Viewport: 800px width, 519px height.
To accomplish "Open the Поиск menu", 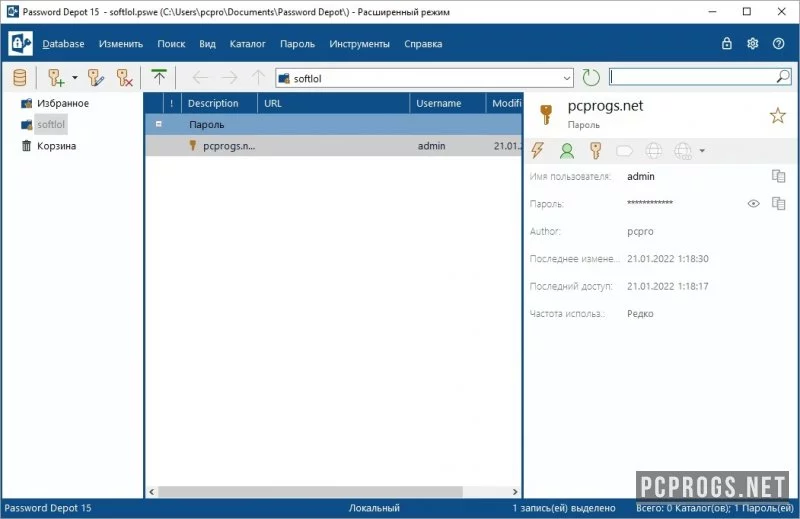I will point(171,44).
